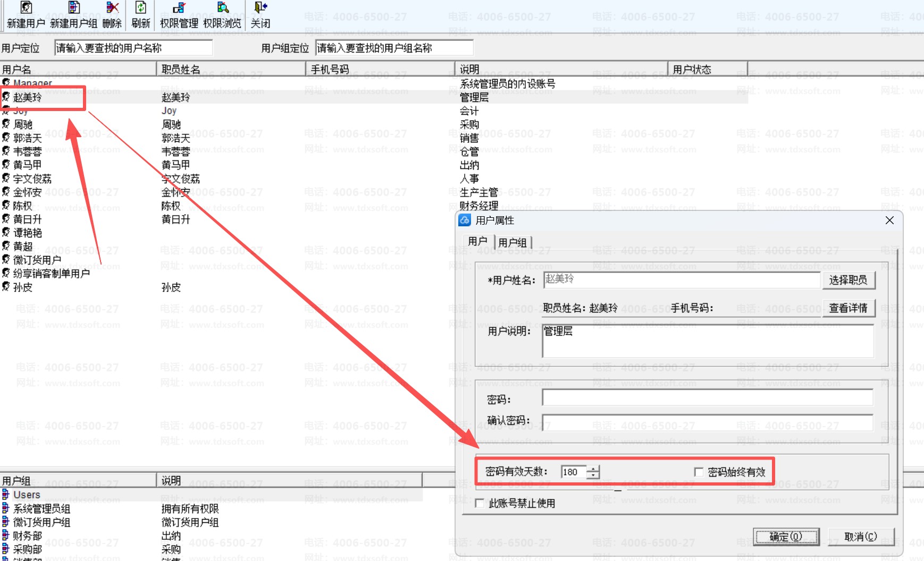Click the user icon beside 孙皮 username
The height and width of the screenshot is (561, 924).
point(6,287)
